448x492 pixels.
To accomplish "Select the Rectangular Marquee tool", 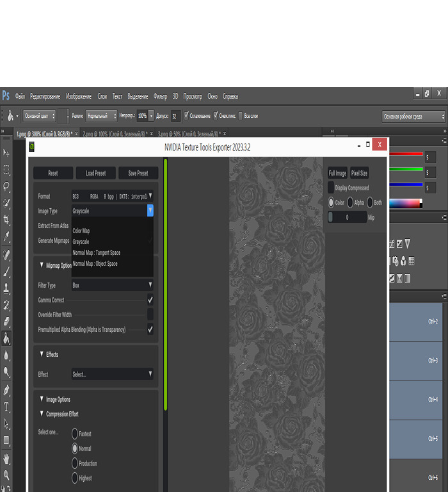I will [x=6, y=170].
